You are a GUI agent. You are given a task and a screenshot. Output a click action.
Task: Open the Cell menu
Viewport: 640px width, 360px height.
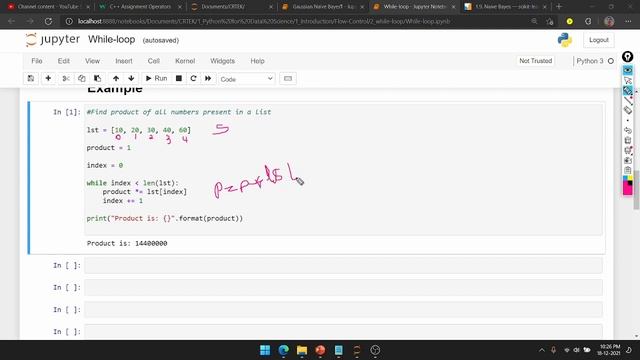[x=153, y=61]
